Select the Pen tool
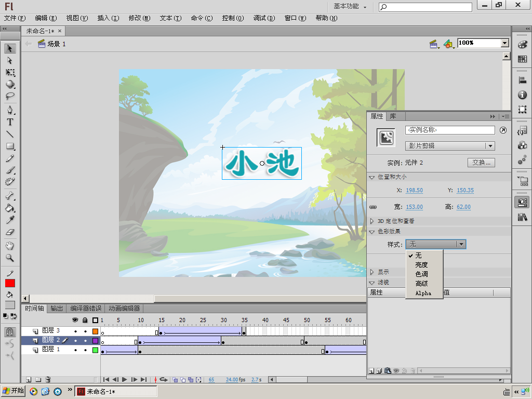Viewport: 532px width, 399px height. [10, 110]
